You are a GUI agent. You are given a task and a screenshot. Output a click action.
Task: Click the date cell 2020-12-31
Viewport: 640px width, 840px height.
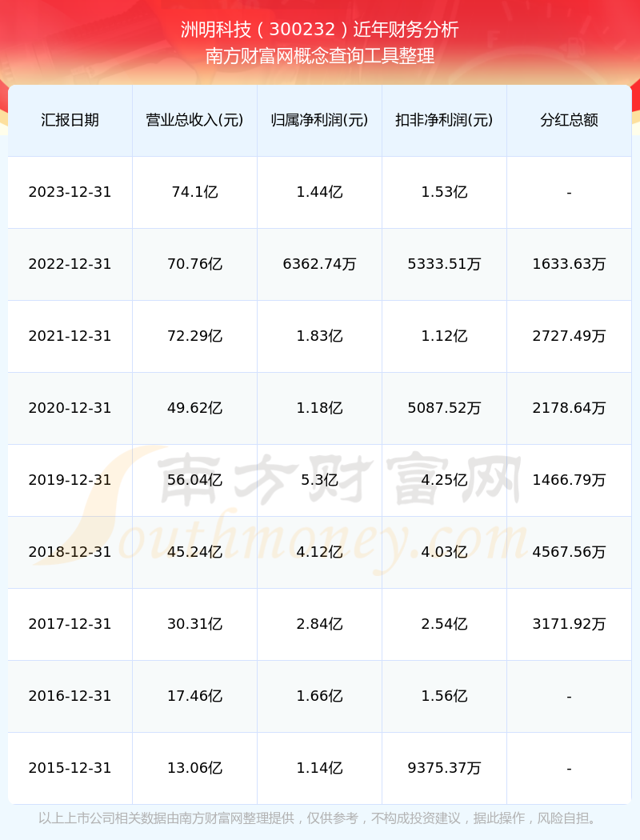70,408
